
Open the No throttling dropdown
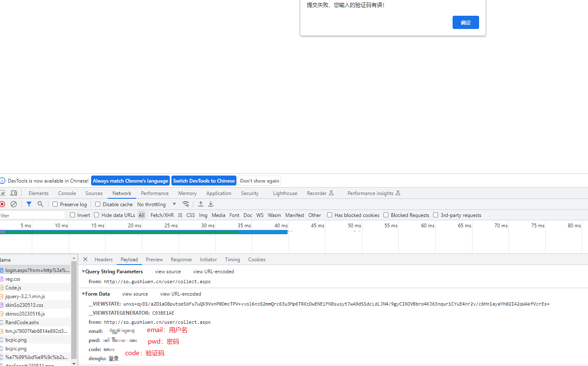[x=157, y=204]
